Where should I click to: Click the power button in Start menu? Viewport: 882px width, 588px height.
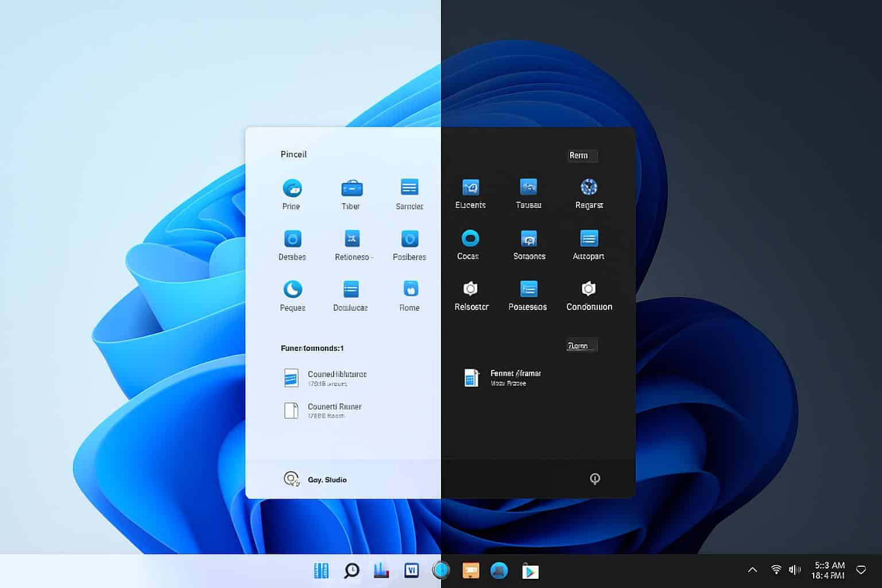click(595, 479)
